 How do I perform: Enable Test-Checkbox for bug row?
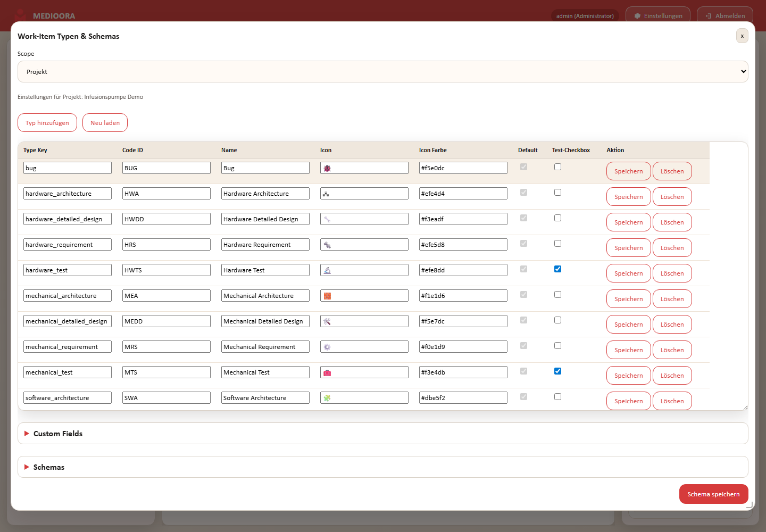[557, 167]
